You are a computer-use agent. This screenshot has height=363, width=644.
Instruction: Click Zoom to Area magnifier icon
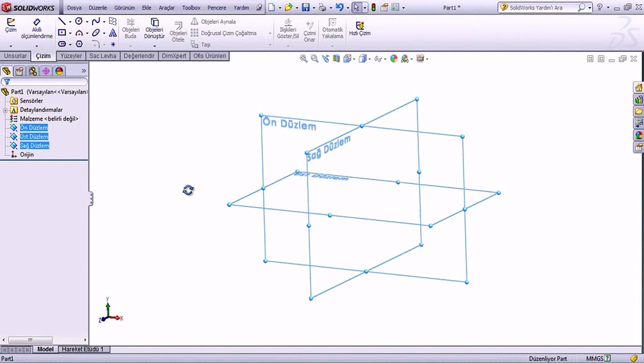[314, 58]
